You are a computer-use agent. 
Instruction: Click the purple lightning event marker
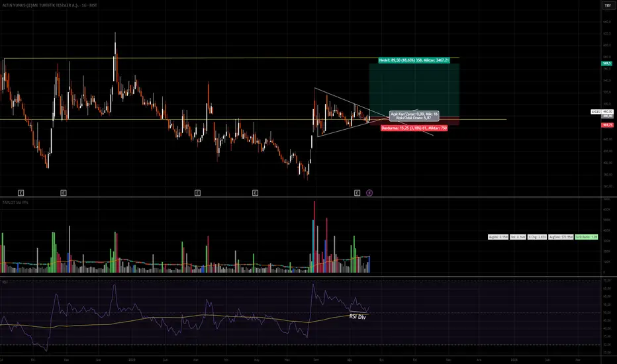click(369, 193)
